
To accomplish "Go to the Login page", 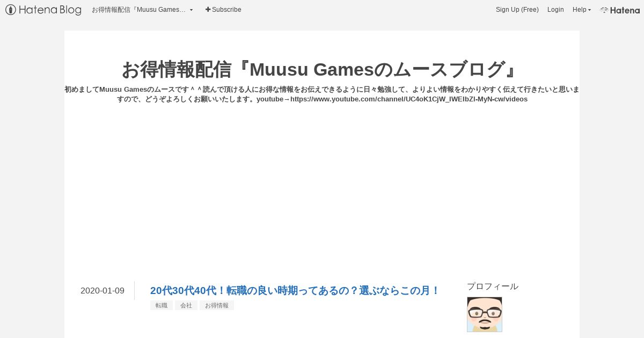I will click(555, 10).
